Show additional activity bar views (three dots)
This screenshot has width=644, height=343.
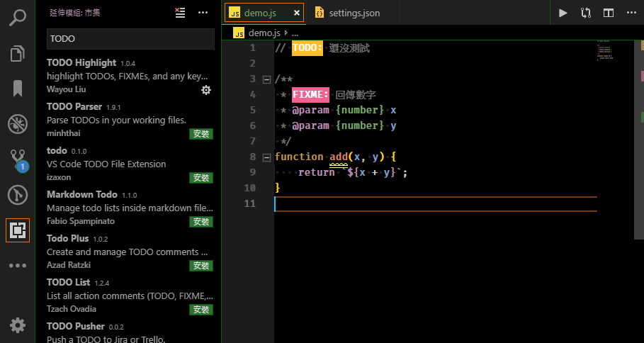[18, 266]
